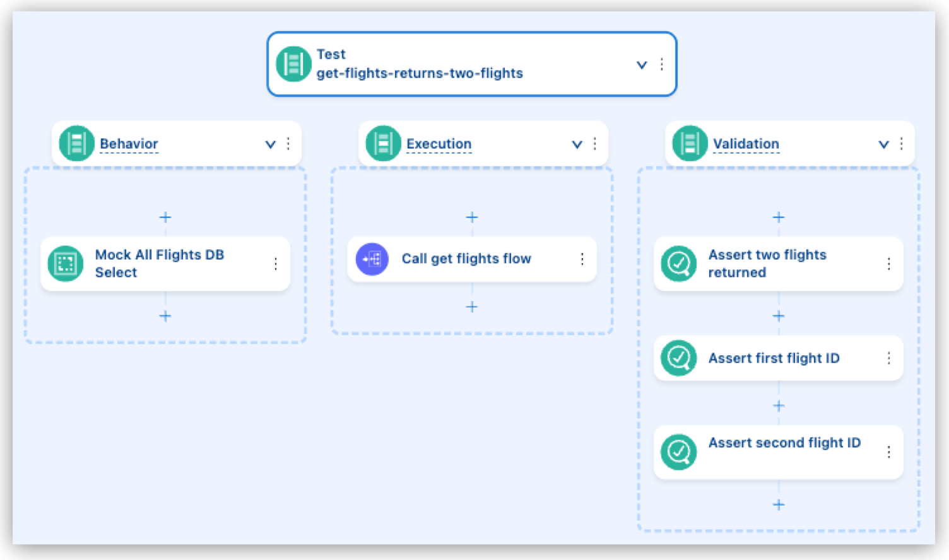Collapse the Execution section chevron
This screenshot has width=949, height=560.
point(577,144)
